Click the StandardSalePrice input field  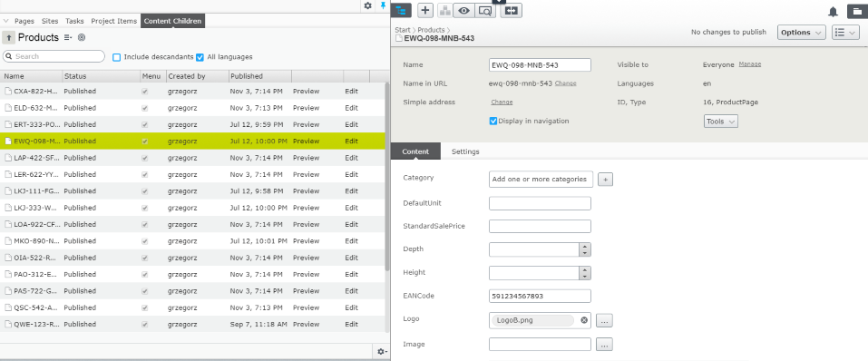pos(540,226)
